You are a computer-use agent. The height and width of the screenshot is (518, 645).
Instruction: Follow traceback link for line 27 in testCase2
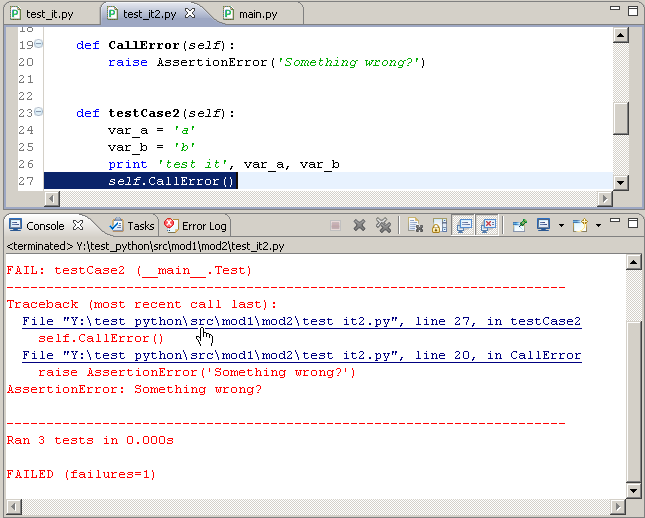(x=302, y=321)
